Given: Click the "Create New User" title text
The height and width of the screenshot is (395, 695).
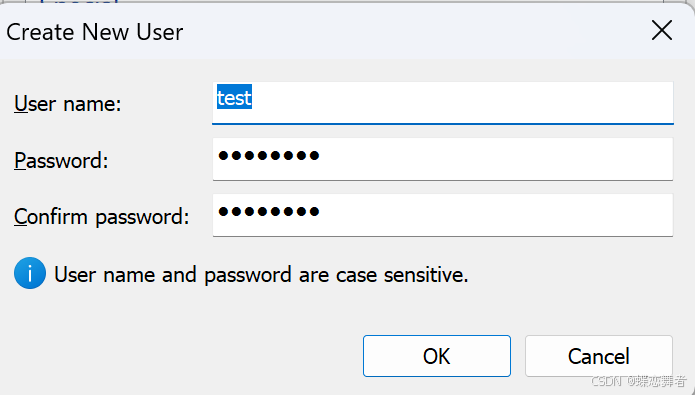Looking at the screenshot, I should [x=94, y=32].
